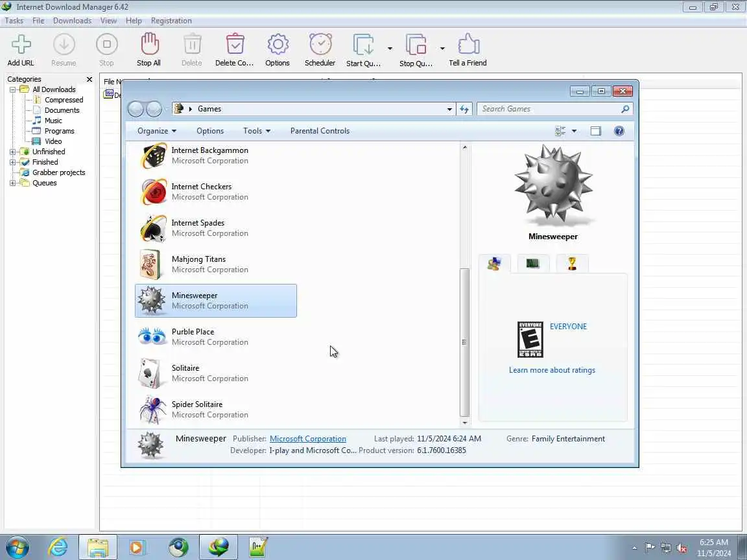Expand the Unfinished category node
747x560 pixels.
pyautogui.click(x=13, y=152)
